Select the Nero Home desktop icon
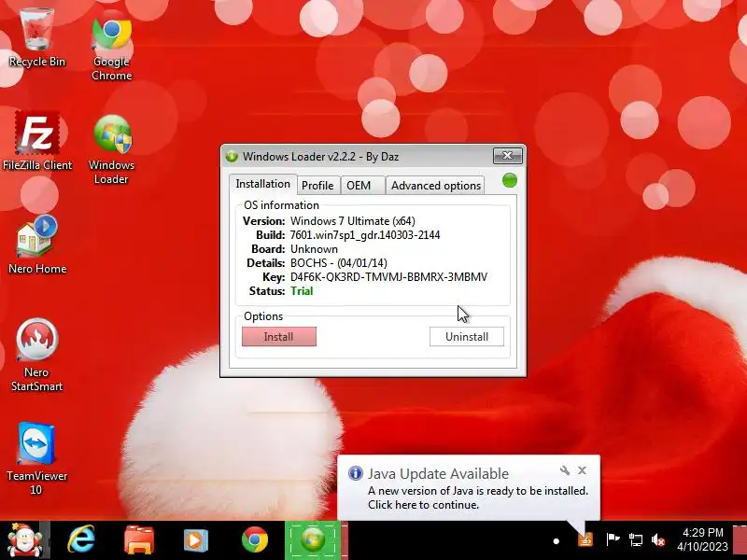Screen dimensions: 747x560 click(x=37, y=245)
